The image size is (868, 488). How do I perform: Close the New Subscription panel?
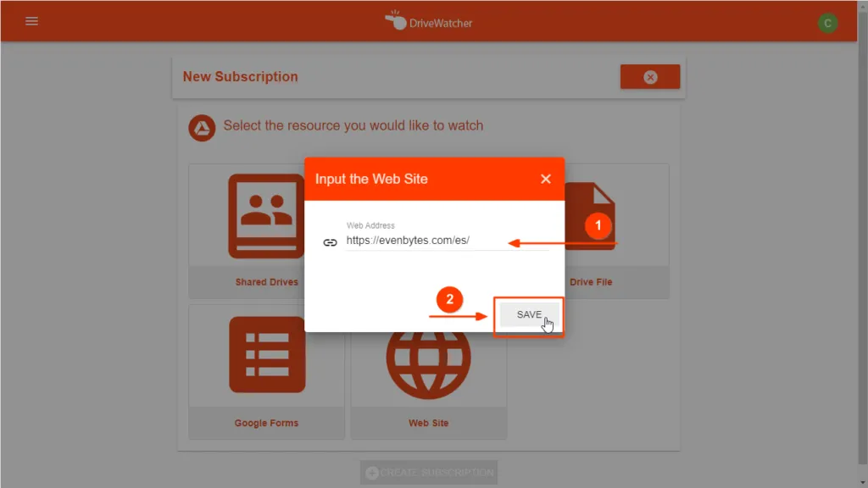click(650, 77)
